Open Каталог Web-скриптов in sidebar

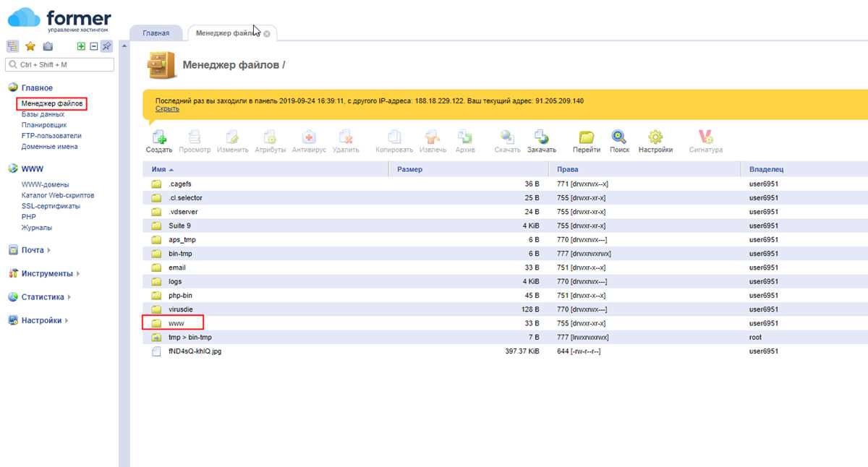point(58,195)
